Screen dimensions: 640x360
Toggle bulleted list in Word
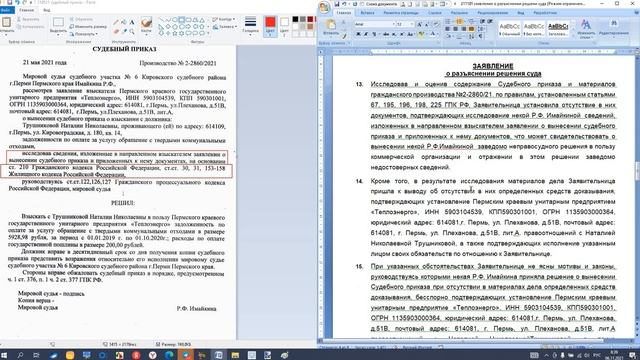pos(447,21)
